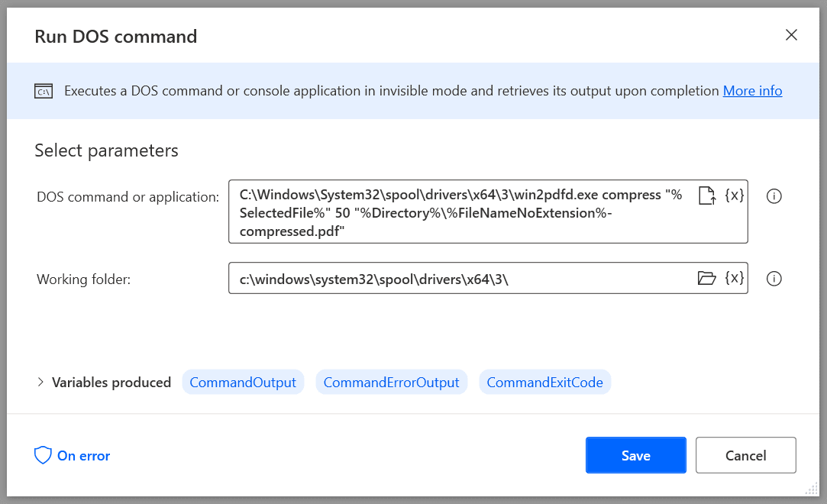This screenshot has width=827, height=504.
Task: Click the 'Run DOS command' title text
Action: pos(116,37)
